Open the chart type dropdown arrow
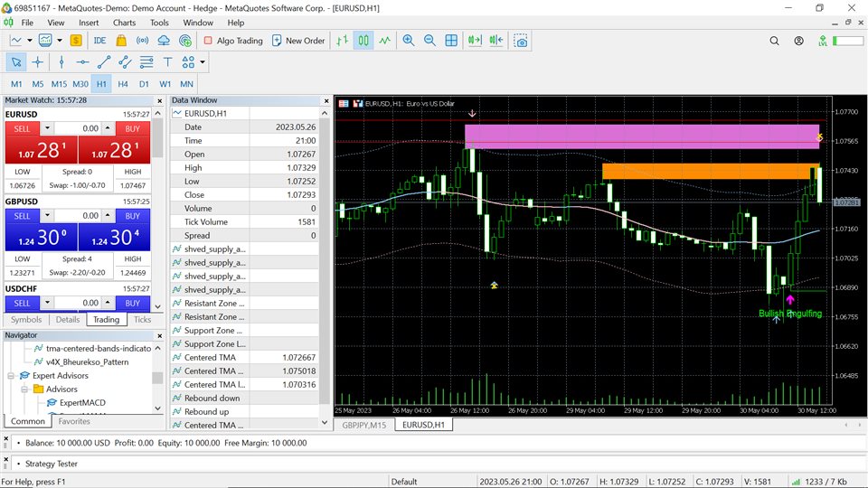 point(30,41)
